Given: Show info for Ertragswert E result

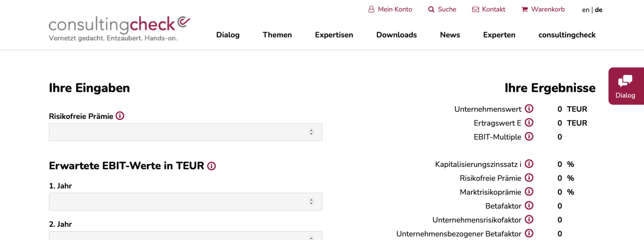Looking at the screenshot, I should [529, 123].
